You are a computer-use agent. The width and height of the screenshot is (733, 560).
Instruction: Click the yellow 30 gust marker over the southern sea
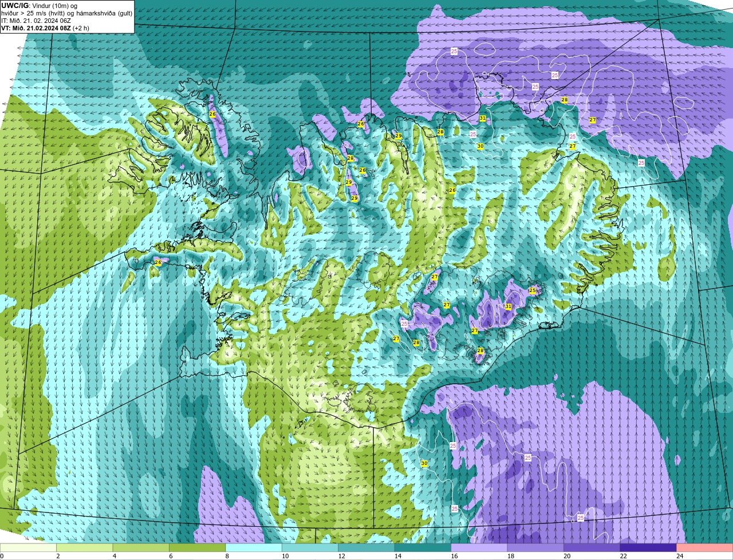coord(424,463)
